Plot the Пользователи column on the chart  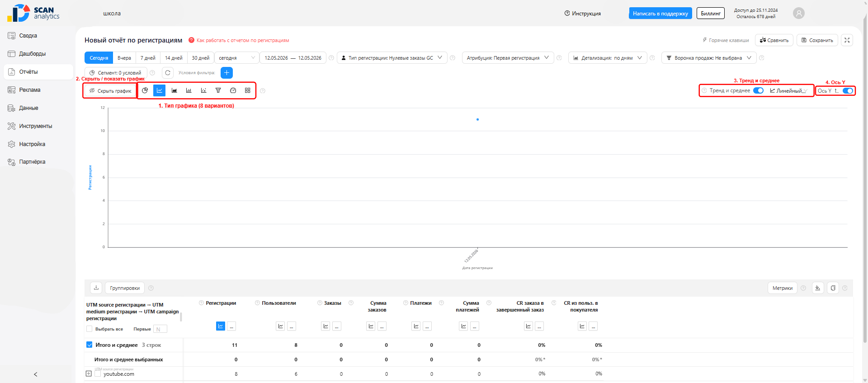coord(280,326)
